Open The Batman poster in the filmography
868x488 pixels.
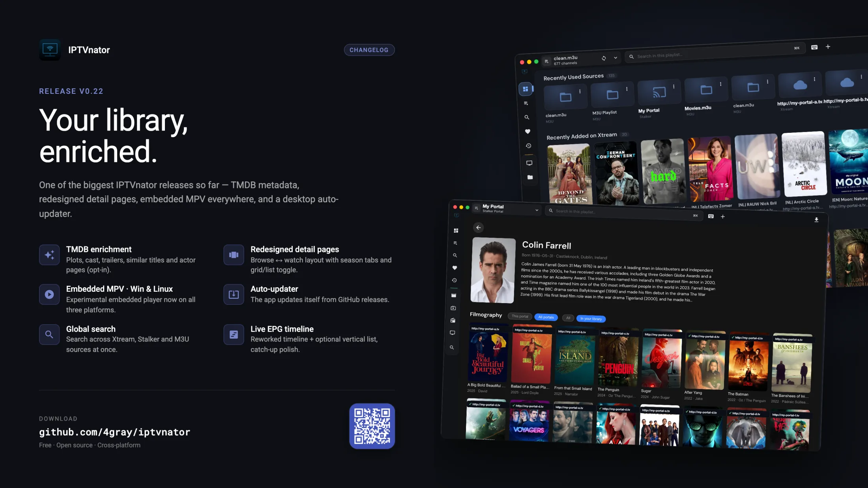pyautogui.click(x=748, y=363)
